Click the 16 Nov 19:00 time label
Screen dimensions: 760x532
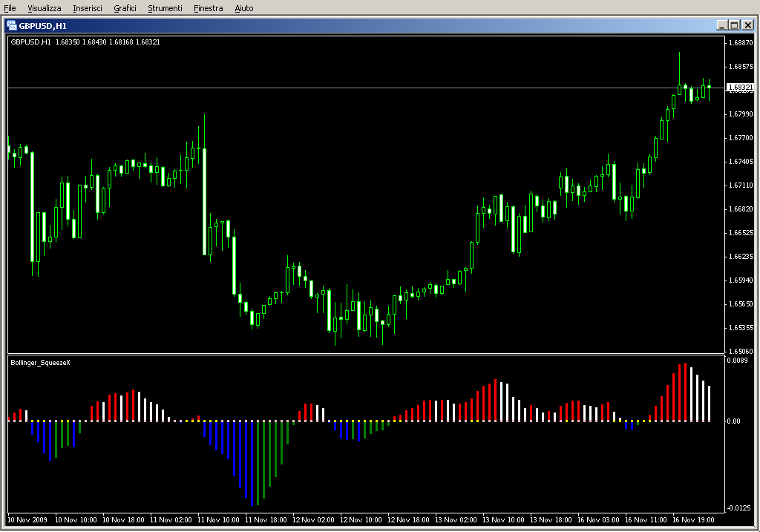pos(693,520)
